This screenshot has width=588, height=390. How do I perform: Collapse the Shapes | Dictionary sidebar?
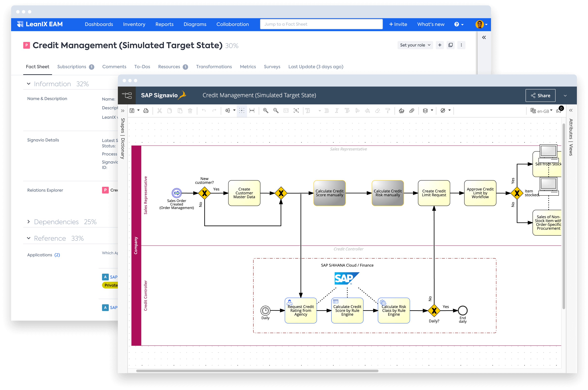point(123,111)
